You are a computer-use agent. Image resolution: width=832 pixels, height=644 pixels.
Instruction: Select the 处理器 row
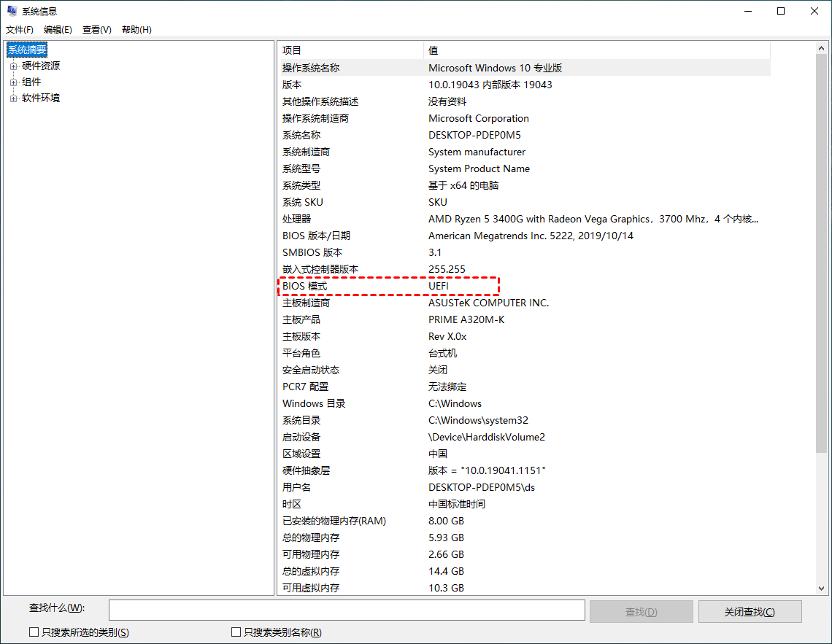point(524,219)
